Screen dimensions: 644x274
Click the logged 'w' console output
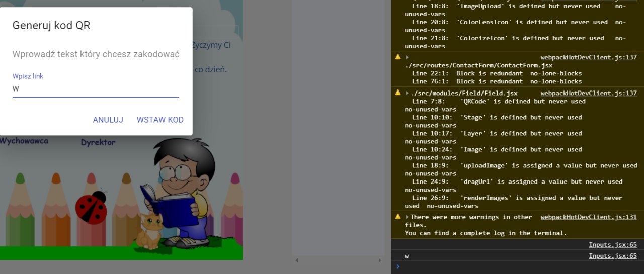coord(407,256)
